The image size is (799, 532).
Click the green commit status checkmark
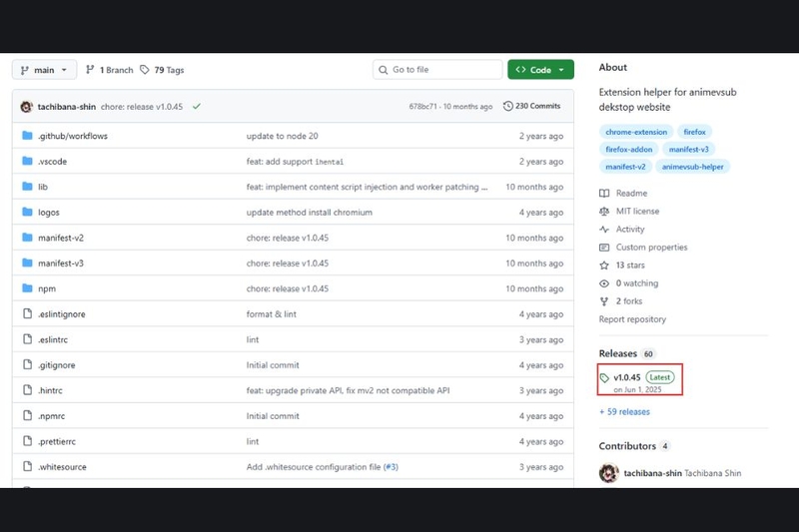point(197,107)
